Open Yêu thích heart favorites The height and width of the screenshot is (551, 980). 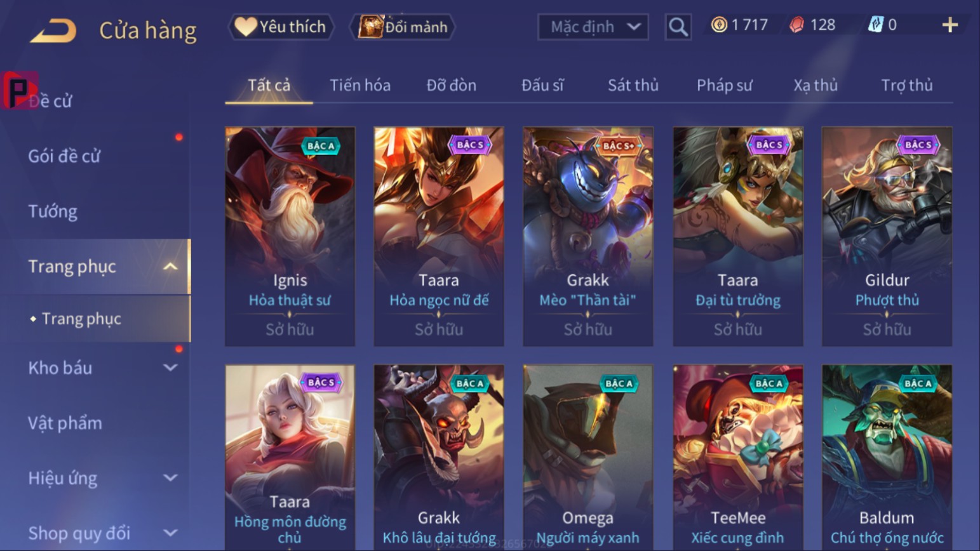point(281,27)
